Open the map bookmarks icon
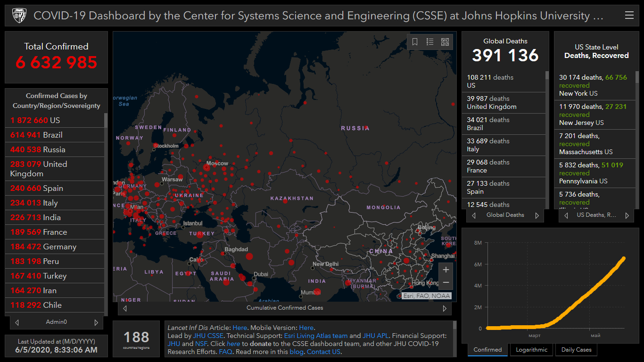 pos(415,42)
